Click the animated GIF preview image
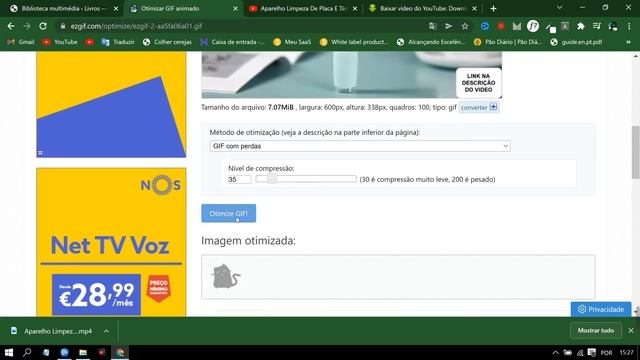640x360 pixels. pyautogui.click(x=351, y=75)
